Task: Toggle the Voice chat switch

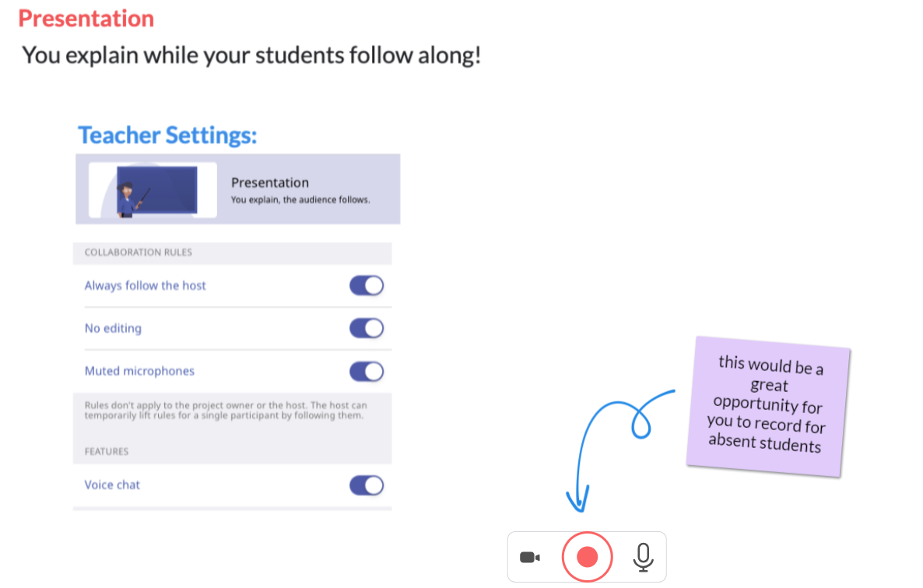Action: 366,485
